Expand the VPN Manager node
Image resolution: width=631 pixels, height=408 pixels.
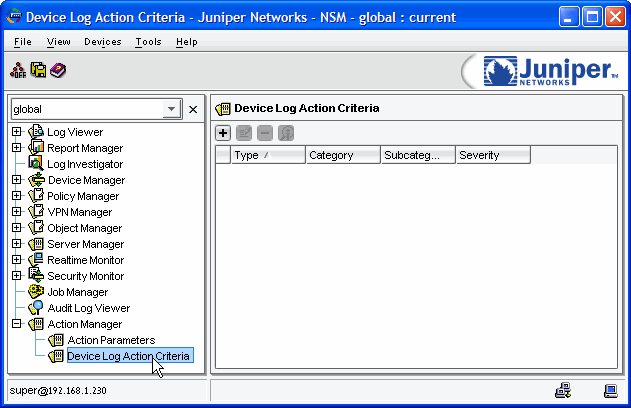(x=16, y=212)
